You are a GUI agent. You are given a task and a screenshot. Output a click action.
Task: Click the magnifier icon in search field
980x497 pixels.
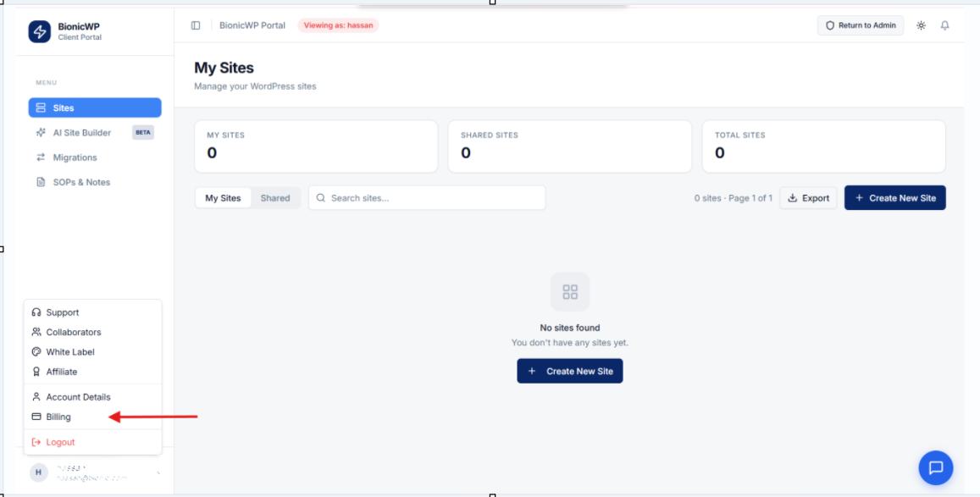(321, 198)
